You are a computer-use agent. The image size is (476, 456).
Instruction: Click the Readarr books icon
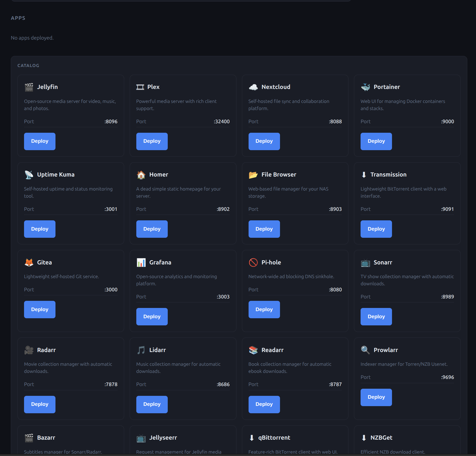click(253, 350)
